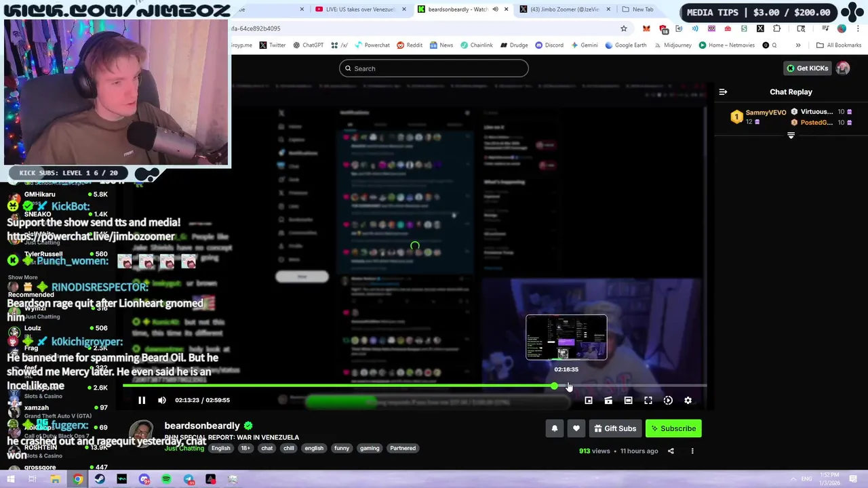Bookmark this page with the star icon
This screenshot has width=868, height=488.
(623, 28)
